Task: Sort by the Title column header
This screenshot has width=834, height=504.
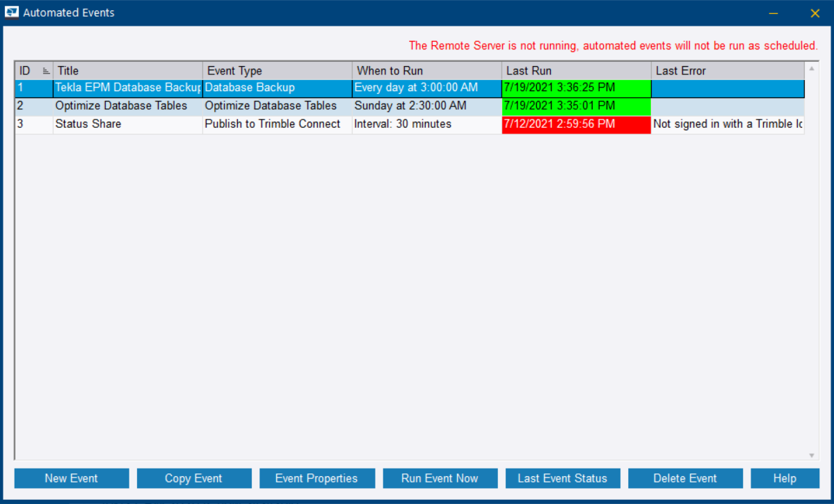Action: click(128, 71)
